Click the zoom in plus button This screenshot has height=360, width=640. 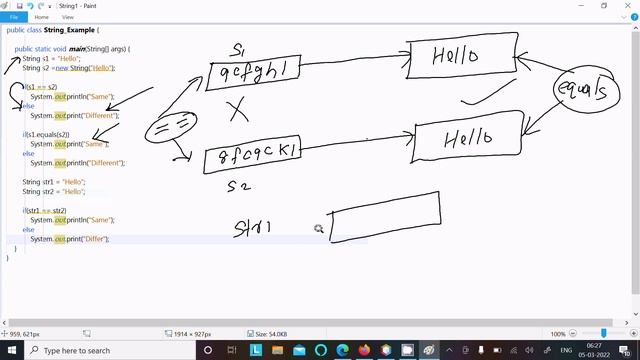633,333
